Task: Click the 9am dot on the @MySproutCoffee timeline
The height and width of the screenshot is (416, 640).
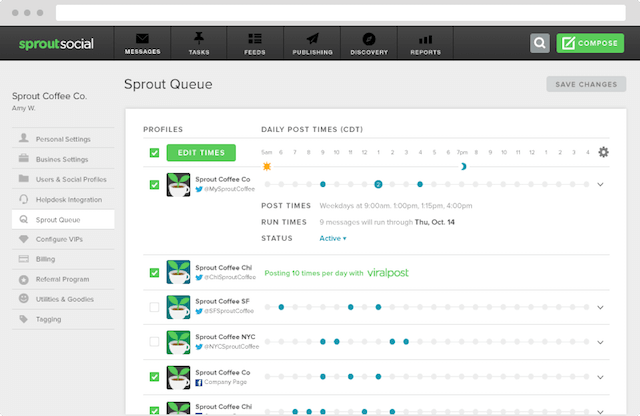Action: [x=323, y=185]
